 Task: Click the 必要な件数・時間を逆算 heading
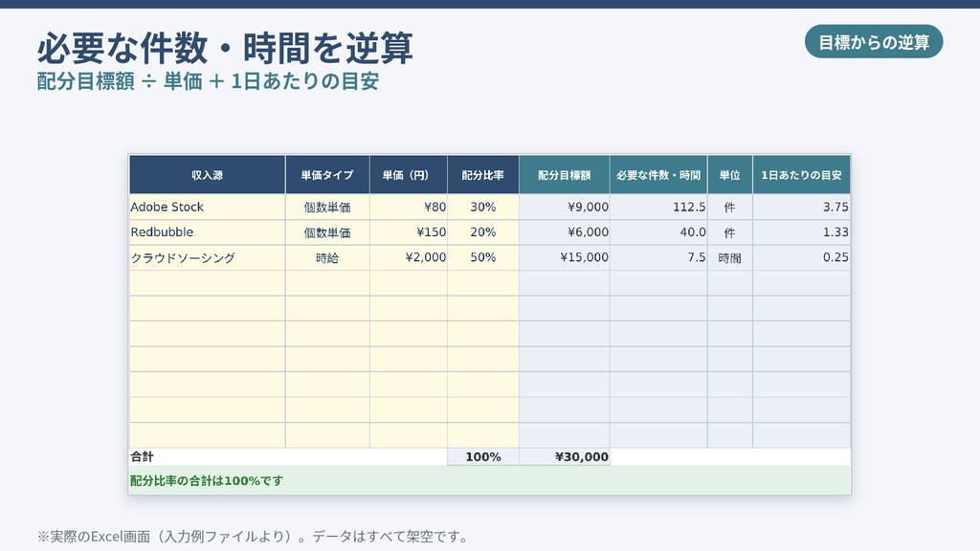point(225,48)
